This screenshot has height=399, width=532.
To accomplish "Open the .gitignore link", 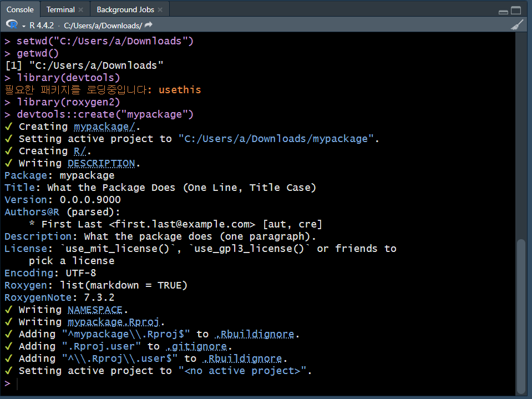I will pos(196,346).
